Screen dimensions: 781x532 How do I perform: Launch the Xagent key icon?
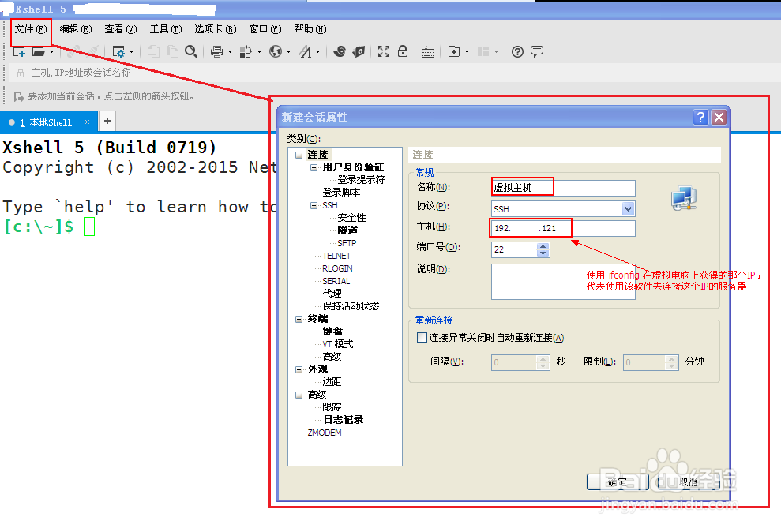coord(359,51)
